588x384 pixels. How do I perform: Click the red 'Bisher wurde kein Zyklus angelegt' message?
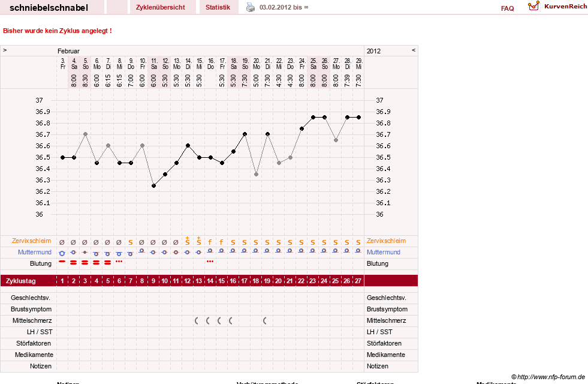point(58,31)
